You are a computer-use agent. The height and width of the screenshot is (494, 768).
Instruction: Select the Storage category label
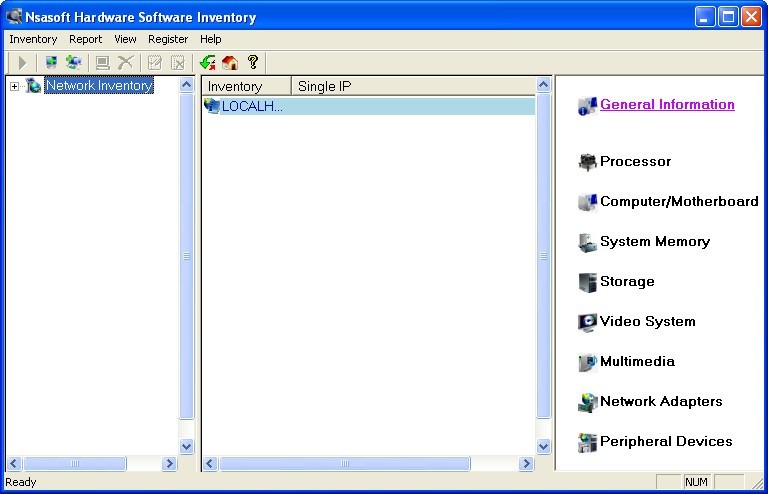pos(627,282)
